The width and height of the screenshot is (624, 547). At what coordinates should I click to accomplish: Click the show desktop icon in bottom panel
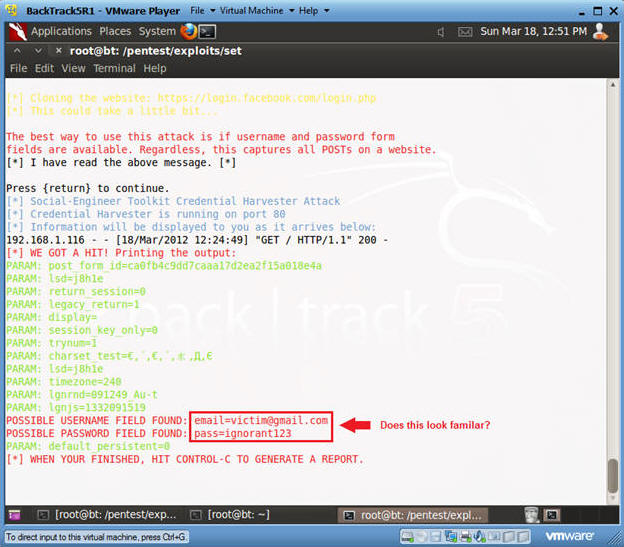pos(14,515)
